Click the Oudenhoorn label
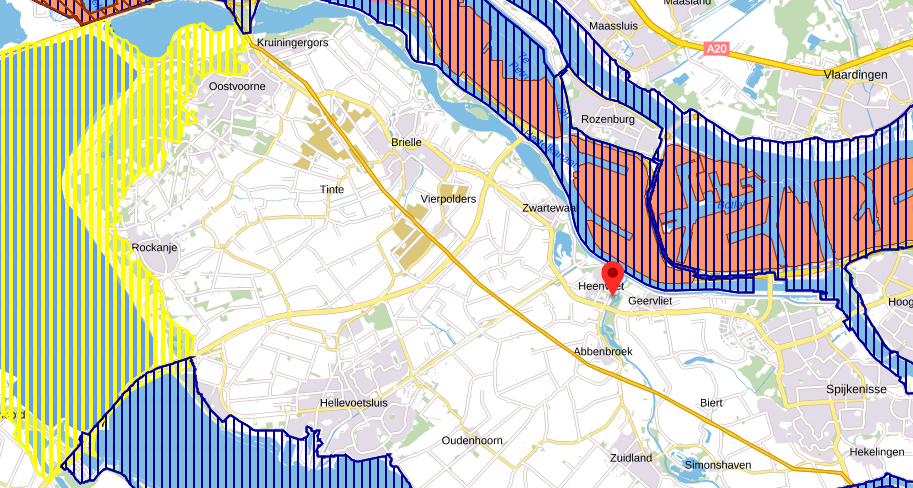913x488 pixels. click(x=472, y=440)
